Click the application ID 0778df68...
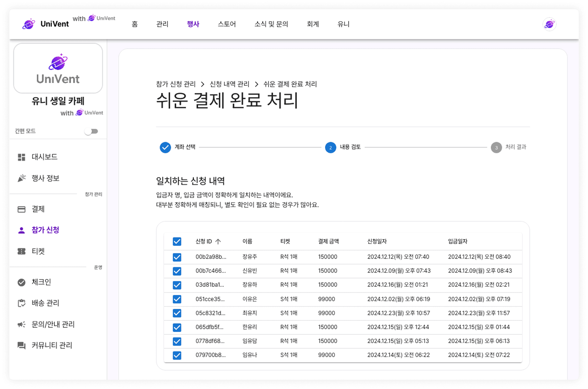Image resolution: width=588 pixels, height=389 pixels. [210, 341]
